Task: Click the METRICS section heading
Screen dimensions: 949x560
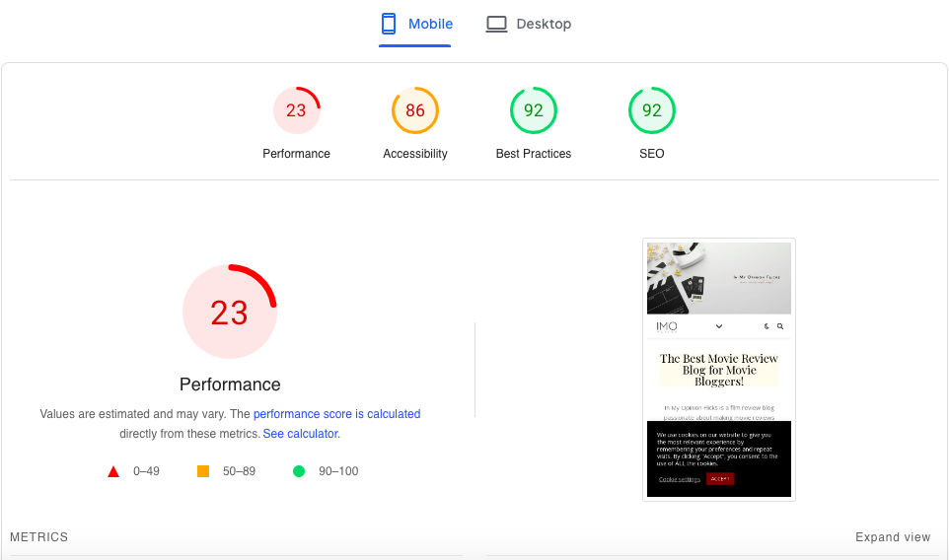Action: (38, 537)
